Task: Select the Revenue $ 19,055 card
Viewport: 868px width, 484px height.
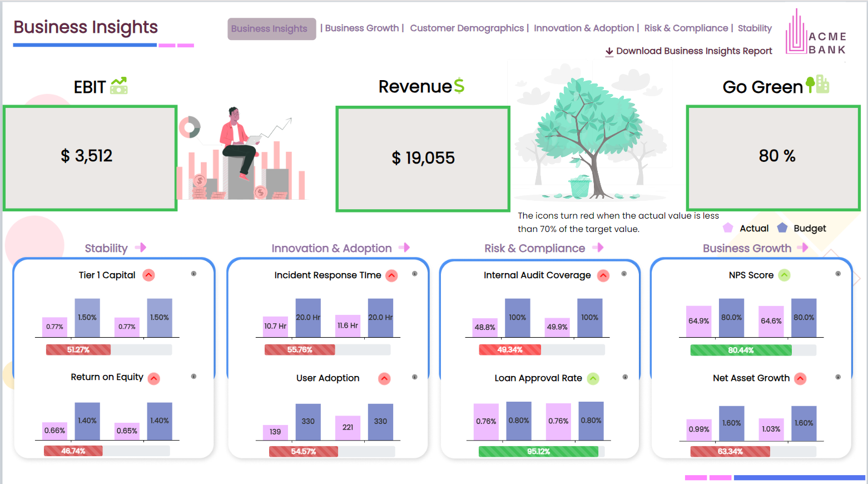Action: point(423,159)
